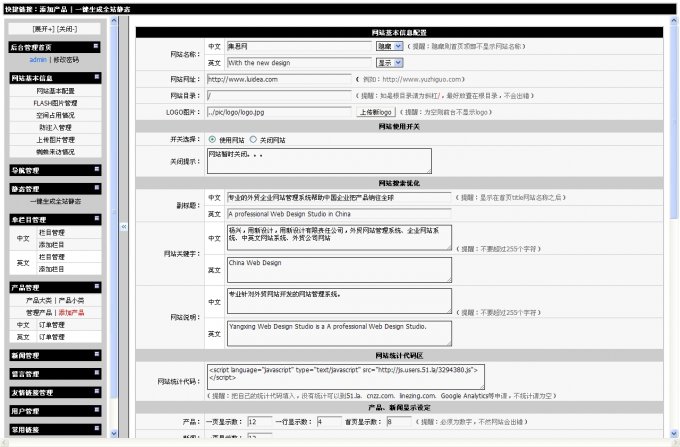Click the 关闭提示 text area
The height and width of the screenshot is (447, 680).
[x=319, y=161]
